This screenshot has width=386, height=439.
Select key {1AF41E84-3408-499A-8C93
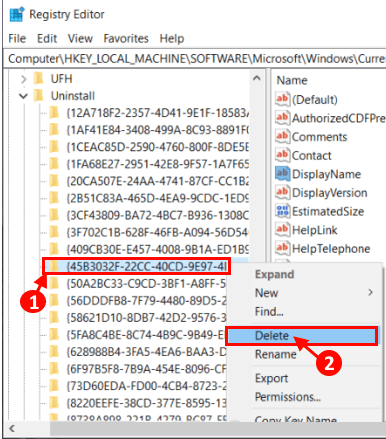coord(158,130)
